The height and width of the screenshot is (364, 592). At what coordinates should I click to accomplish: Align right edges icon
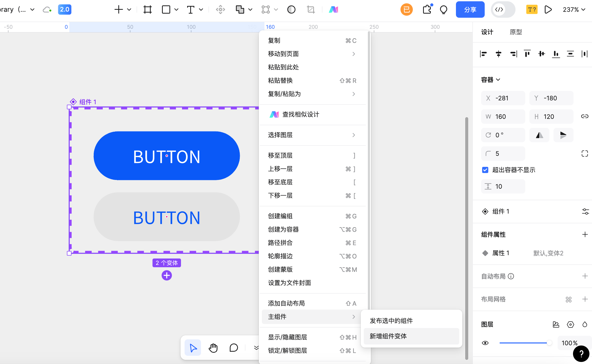(513, 54)
